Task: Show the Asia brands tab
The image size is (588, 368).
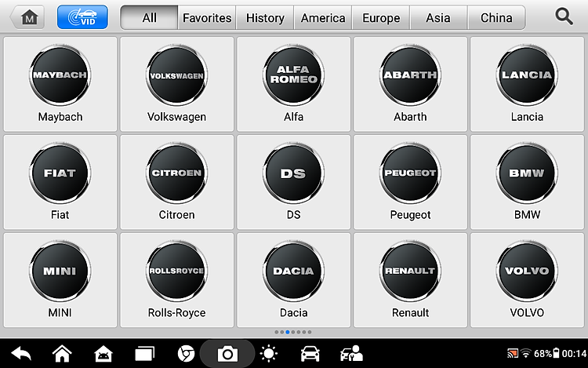Action: point(438,17)
